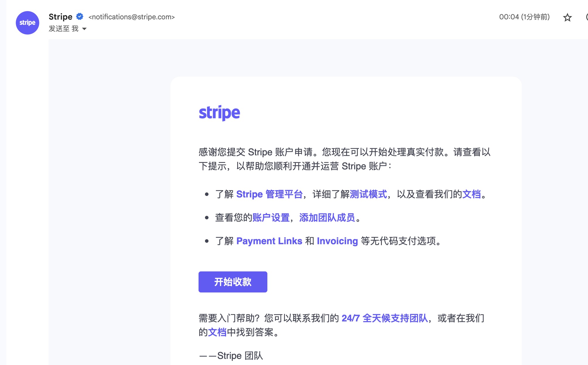The image size is (588, 365).
Task: Open the 账户设置 link
Action: 271,218
